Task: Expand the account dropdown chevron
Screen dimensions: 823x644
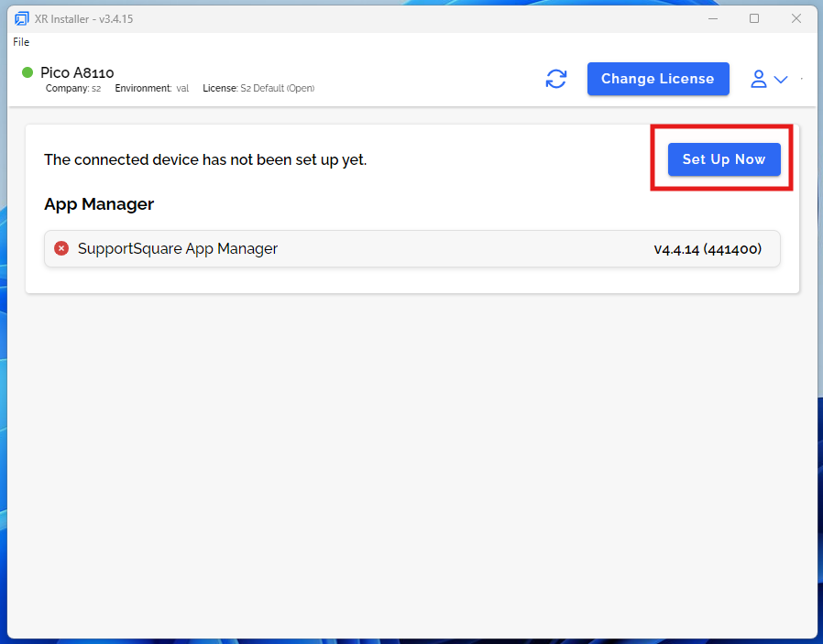Action: pyautogui.click(x=781, y=80)
